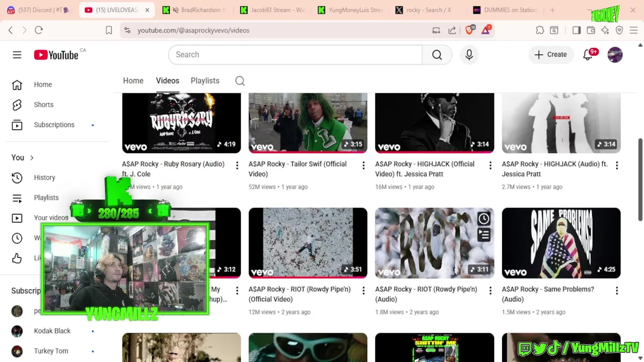Open options for Same Problems video
The height and width of the screenshot is (362, 644).
617,290
